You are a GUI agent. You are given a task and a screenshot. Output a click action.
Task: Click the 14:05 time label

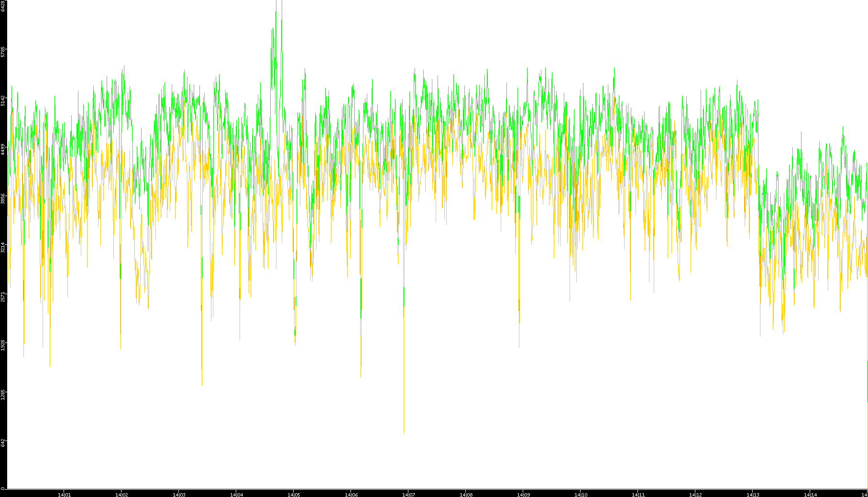tap(294, 495)
